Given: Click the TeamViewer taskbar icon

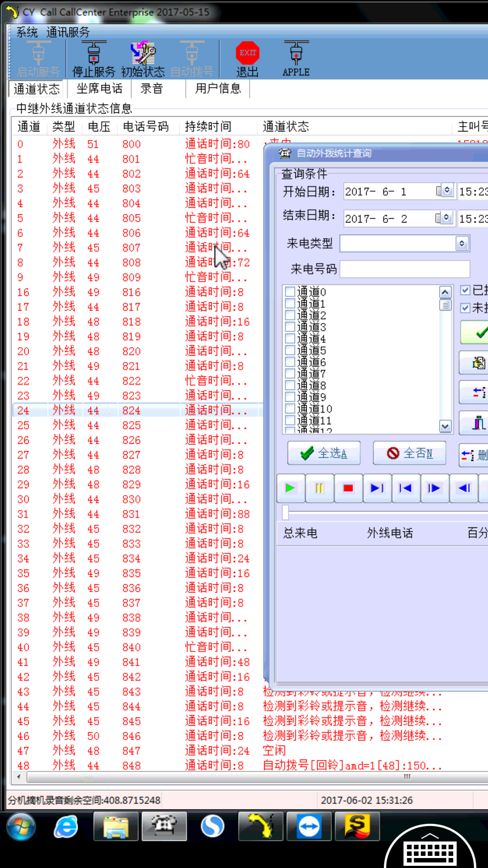Looking at the screenshot, I should click(x=309, y=826).
